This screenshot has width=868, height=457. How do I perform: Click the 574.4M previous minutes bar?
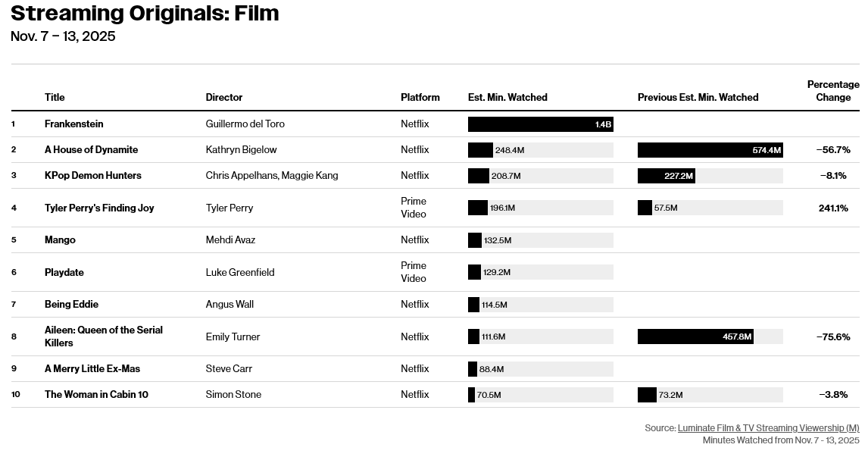(710, 150)
